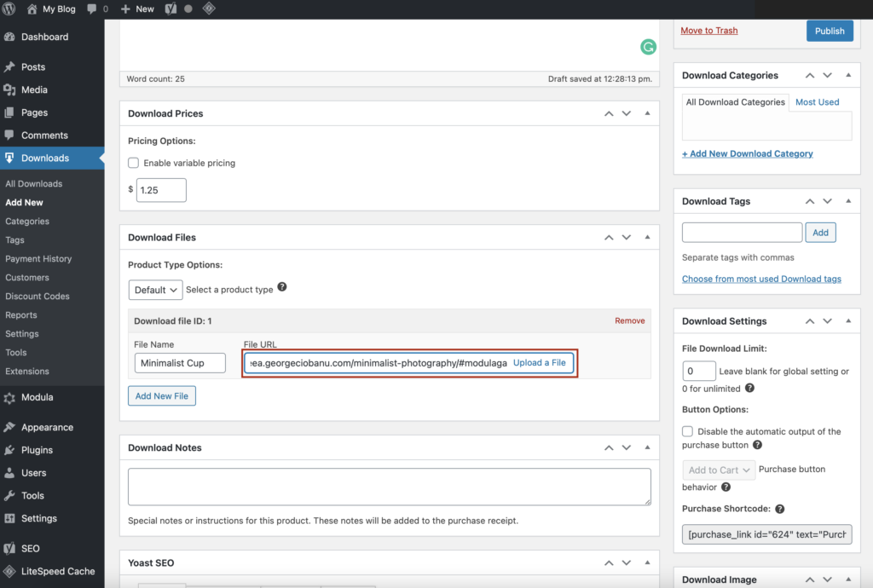Open the Add to Cart behavior dropdown
Viewport: 873px width, 588px height.
(x=719, y=470)
